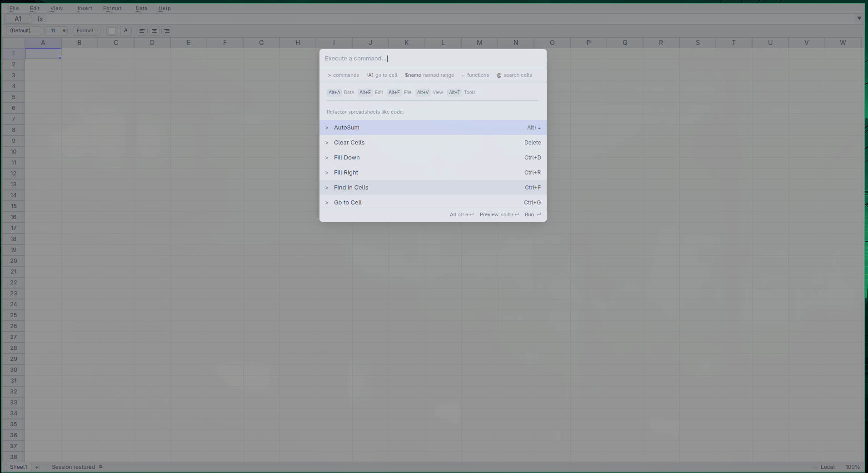
Task: Open the Format dropdown in toolbar
Action: [86, 30]
